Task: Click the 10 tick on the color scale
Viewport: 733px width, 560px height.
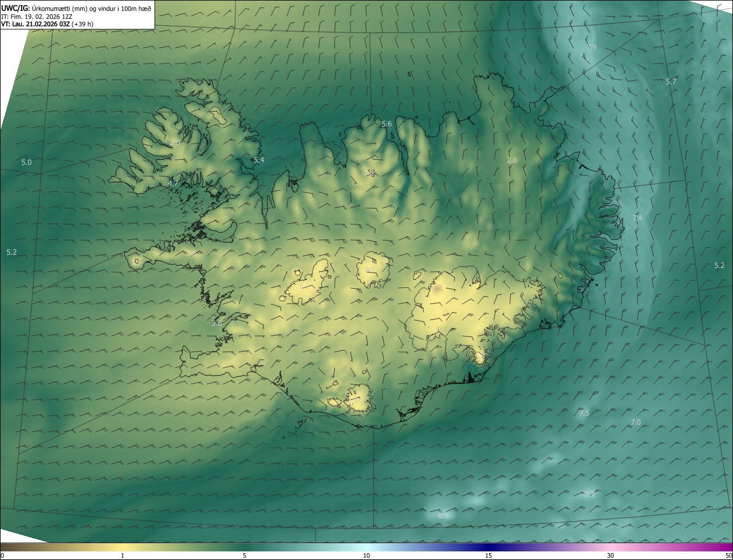Action: click(366, 555)
